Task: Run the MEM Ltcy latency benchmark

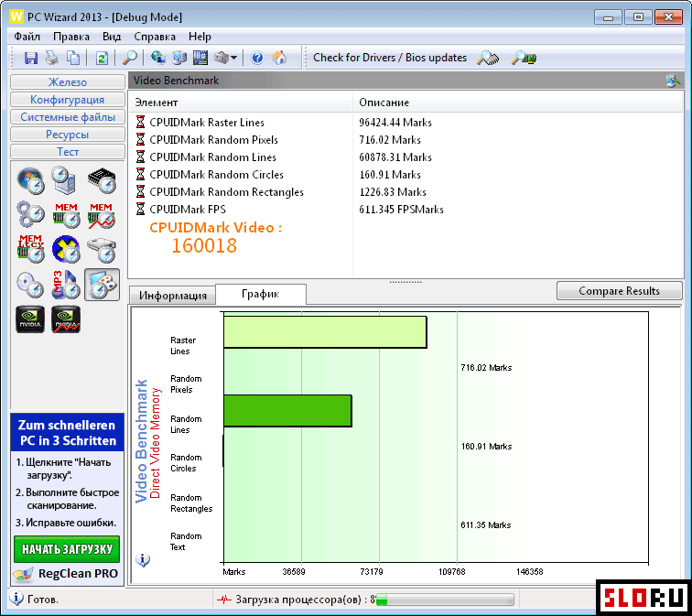Action: click(31, 249)
